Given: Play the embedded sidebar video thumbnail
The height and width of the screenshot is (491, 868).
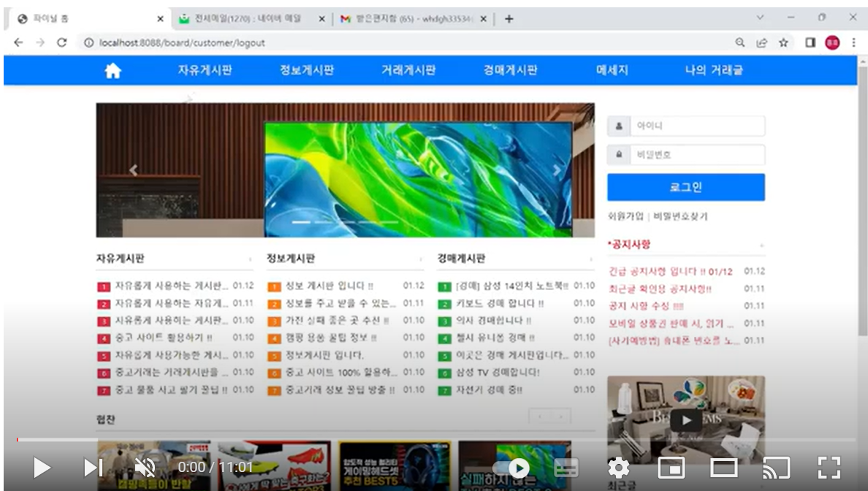Looking at the screenshot, I should tap(686, 420).
